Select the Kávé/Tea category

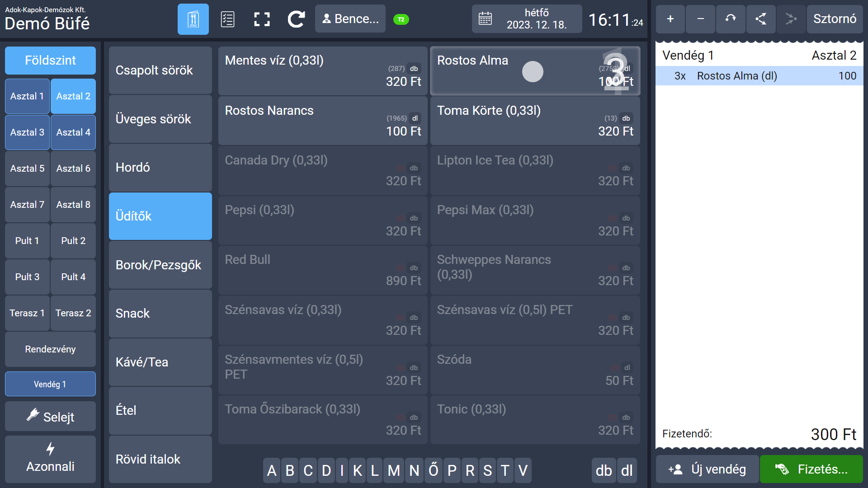coord(160,362)
